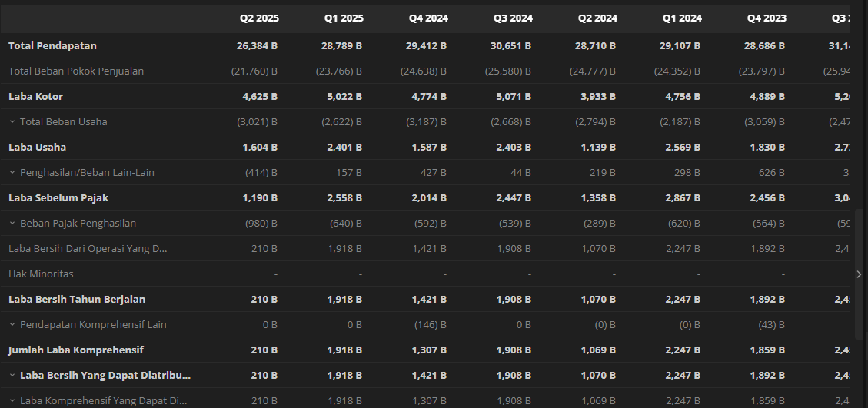
Task: Click the Q2 2025 Total Pendapatan value 26,384 B
Action: pyautogui.click(x=257, y=46)
